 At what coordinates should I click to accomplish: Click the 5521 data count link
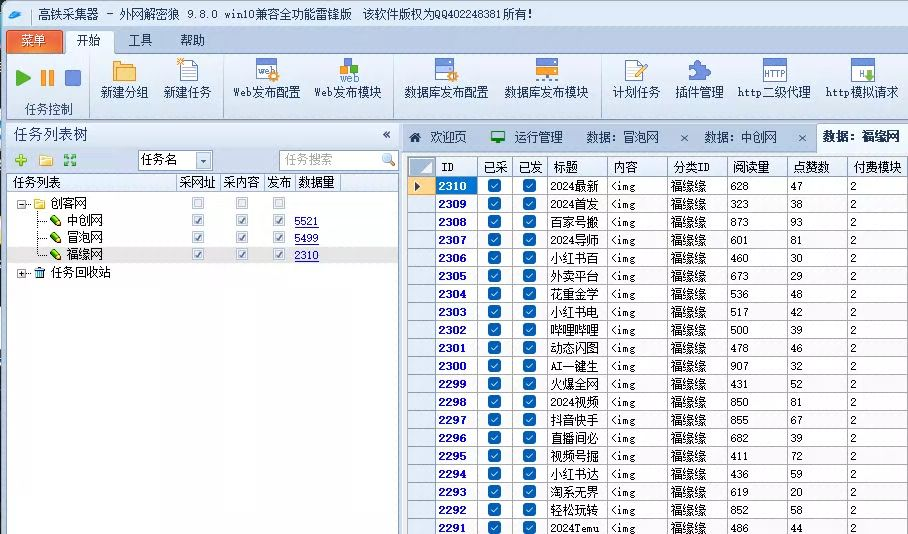[306, 221]
